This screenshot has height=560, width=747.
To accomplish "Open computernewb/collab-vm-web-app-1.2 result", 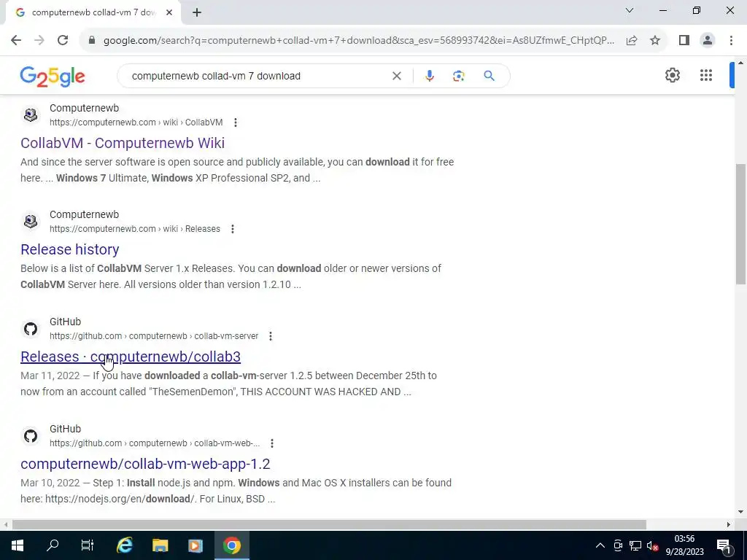I will (x=145, y=464).
